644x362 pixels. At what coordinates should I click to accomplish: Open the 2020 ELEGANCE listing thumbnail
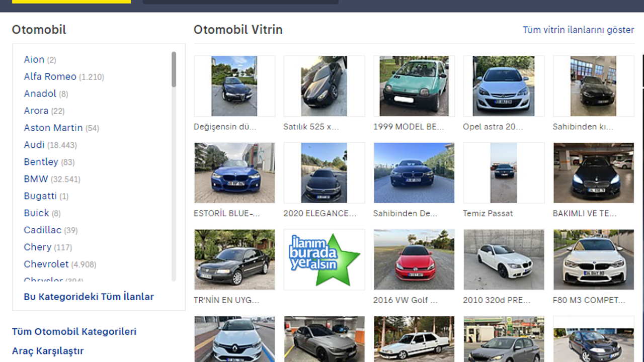324,173
